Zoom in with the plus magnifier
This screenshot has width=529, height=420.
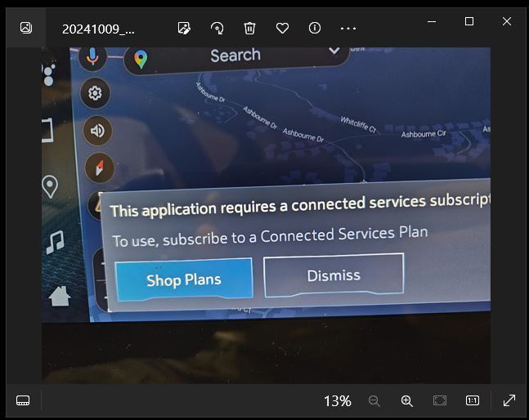[406, 400]
